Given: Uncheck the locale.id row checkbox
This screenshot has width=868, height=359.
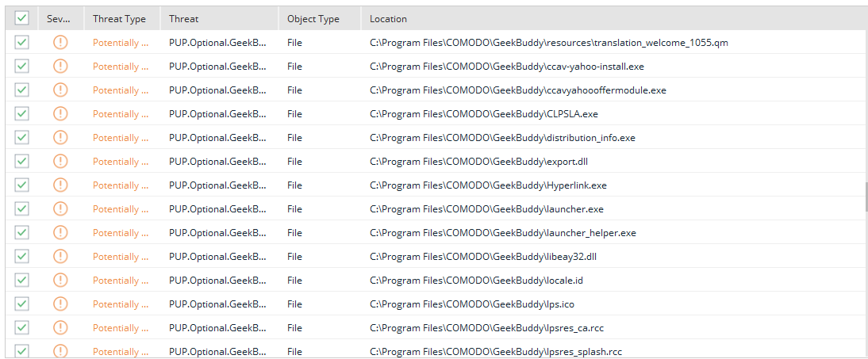Looking at the screenshot, I should pos(21,280).
